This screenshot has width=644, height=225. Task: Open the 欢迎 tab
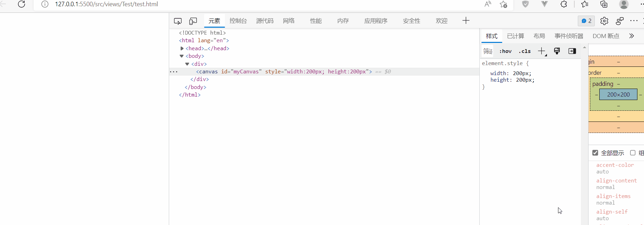coord(442,21)
